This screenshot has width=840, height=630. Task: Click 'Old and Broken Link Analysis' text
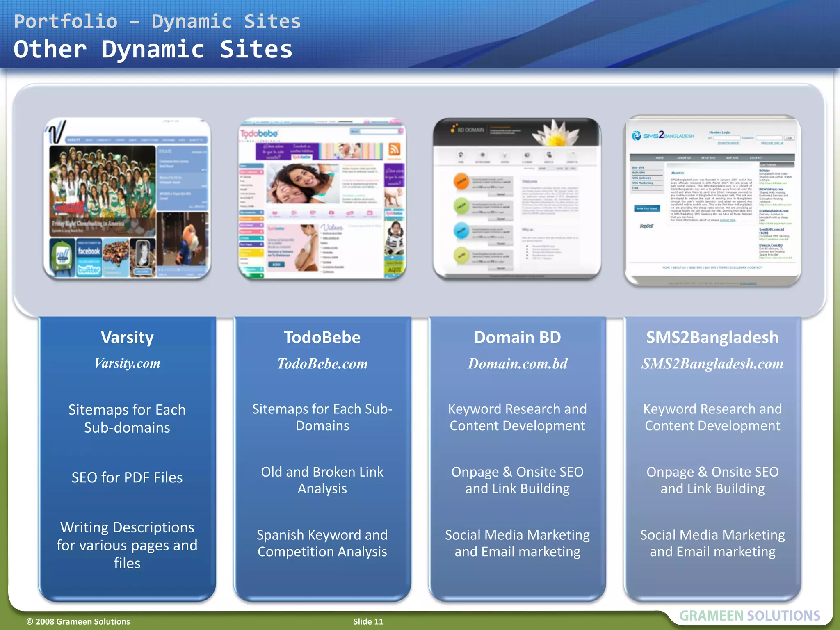click(322, 480)
